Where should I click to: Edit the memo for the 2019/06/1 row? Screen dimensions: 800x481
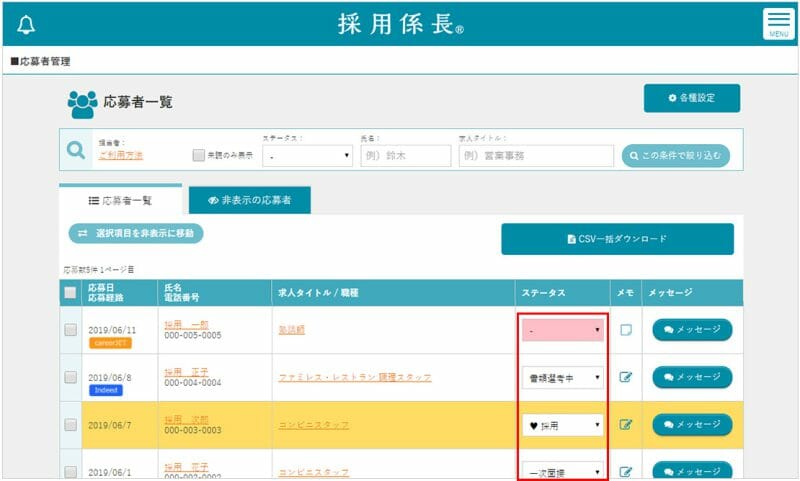[x=626, y=471]
